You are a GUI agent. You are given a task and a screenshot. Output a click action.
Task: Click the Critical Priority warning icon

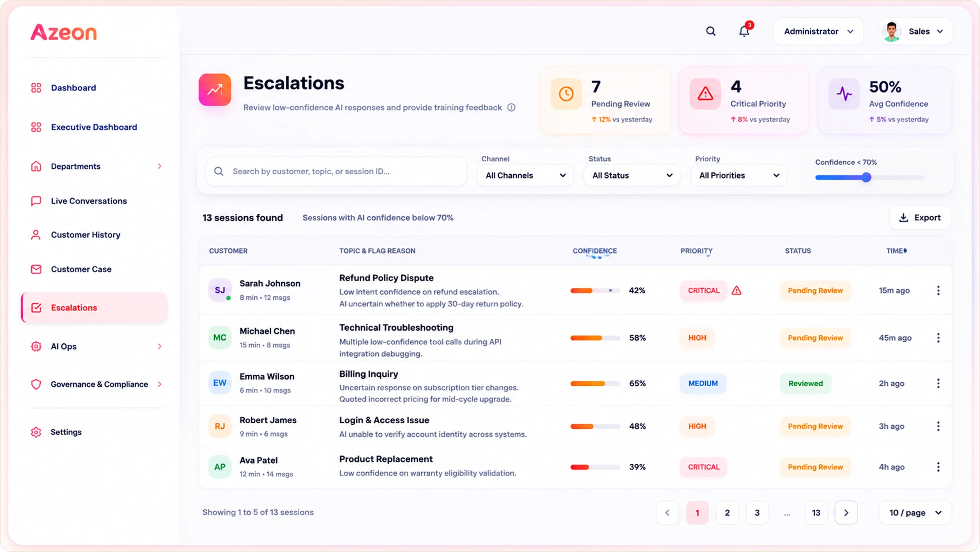[705, 94]
